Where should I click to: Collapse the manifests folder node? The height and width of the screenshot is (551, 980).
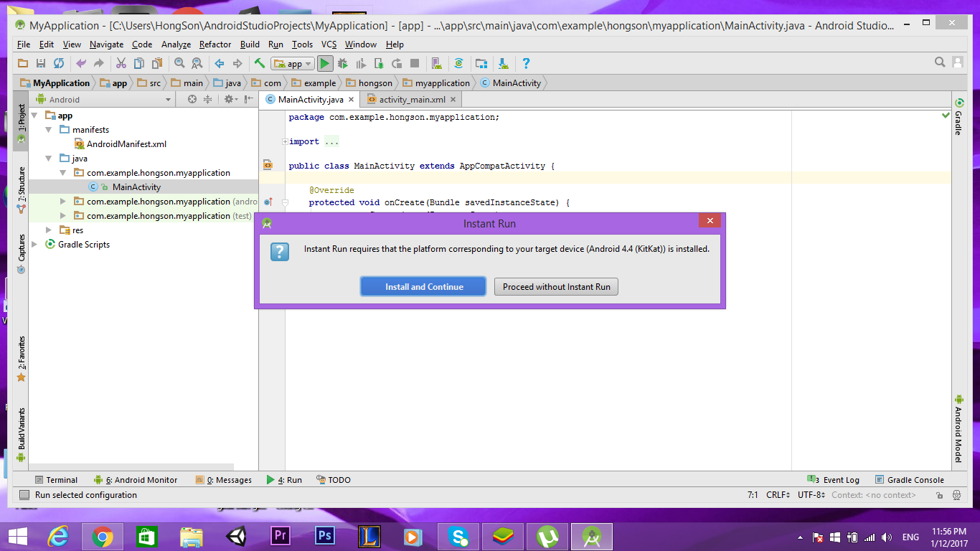pyautogui.click(x=49, y=130)
